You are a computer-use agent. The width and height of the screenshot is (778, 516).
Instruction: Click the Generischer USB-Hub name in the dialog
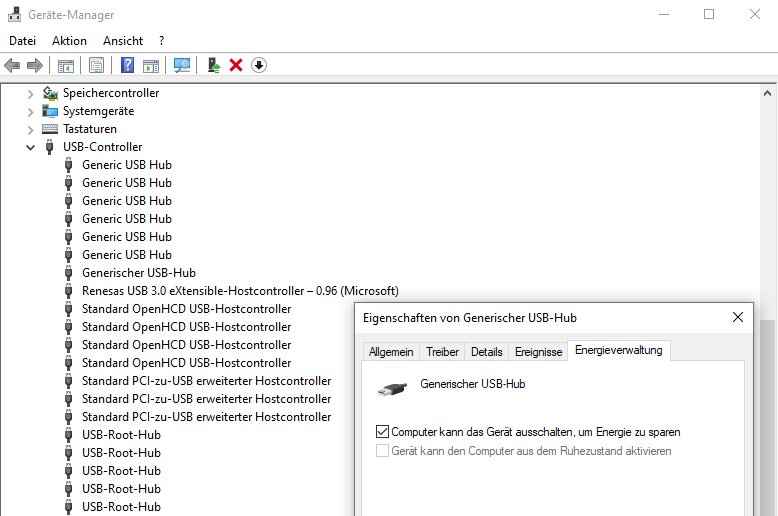pos(473,384)
